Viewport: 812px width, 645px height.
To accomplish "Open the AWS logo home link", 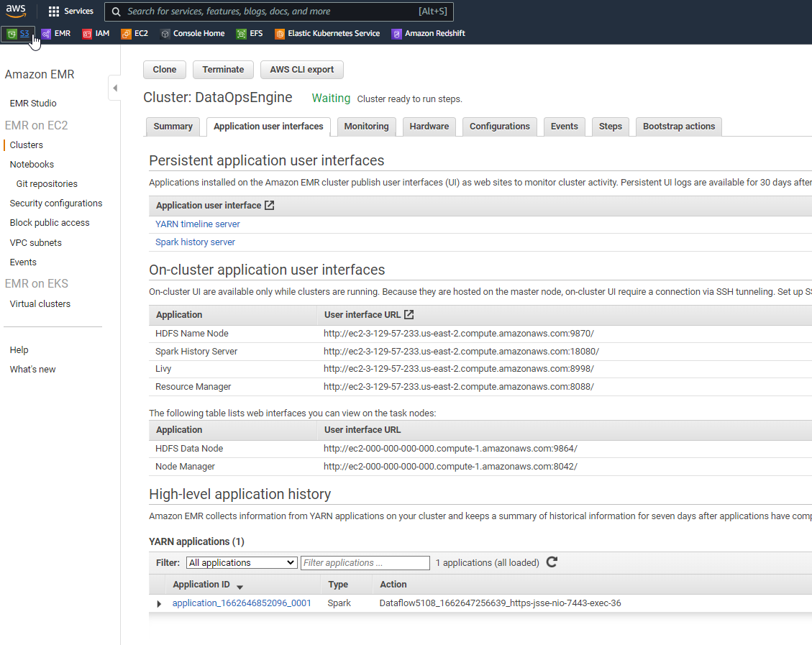I will (16, 11).
